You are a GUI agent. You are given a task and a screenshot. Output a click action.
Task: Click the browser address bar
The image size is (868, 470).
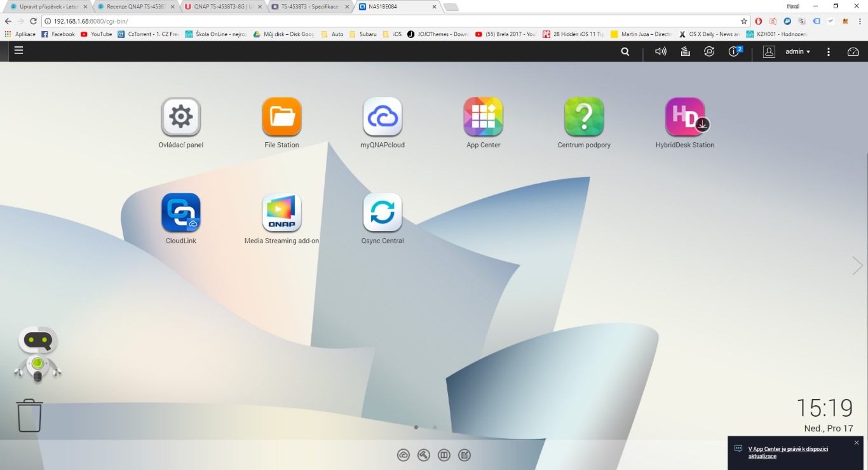[x=395, y=21]
